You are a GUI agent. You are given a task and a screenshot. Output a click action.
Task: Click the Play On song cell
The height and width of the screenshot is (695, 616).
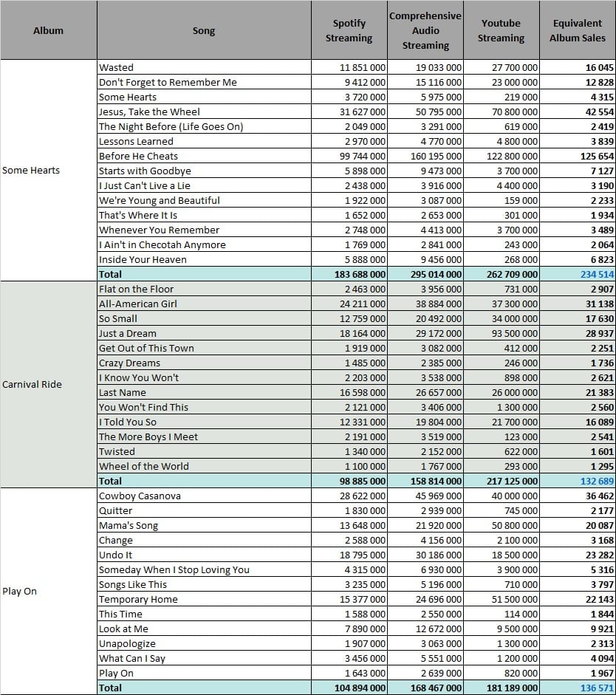pos(204,673)
